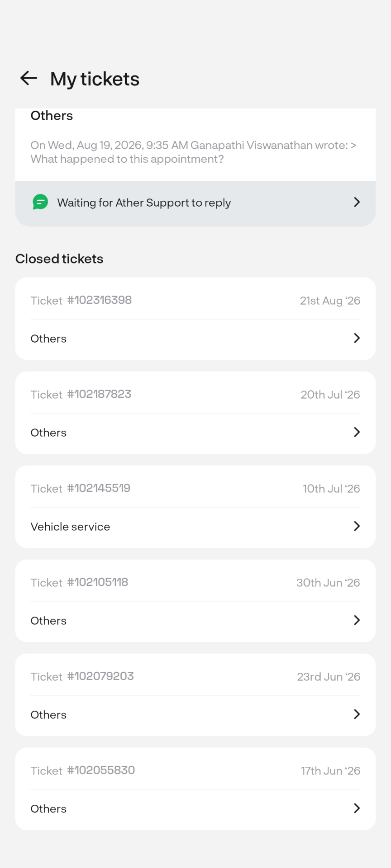The height and width of the screenshot is (868, 391).
Task: Tap the back arrow beside My tickets
Action: coord(29,78)
